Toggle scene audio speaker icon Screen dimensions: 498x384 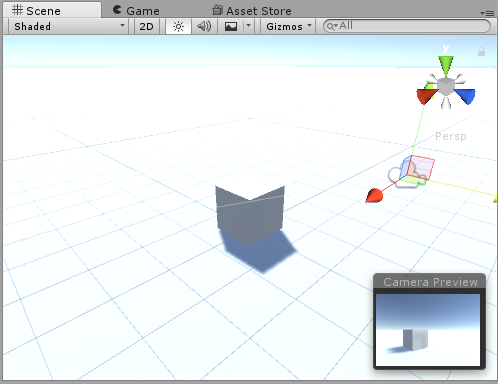coord(204,26)
